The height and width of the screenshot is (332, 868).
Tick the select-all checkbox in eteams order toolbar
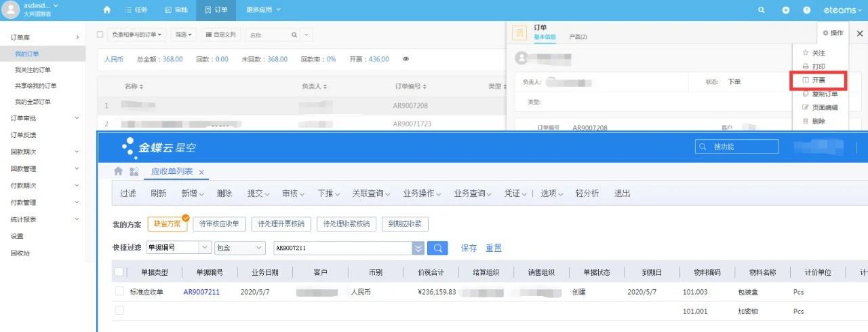coord(100,34)
